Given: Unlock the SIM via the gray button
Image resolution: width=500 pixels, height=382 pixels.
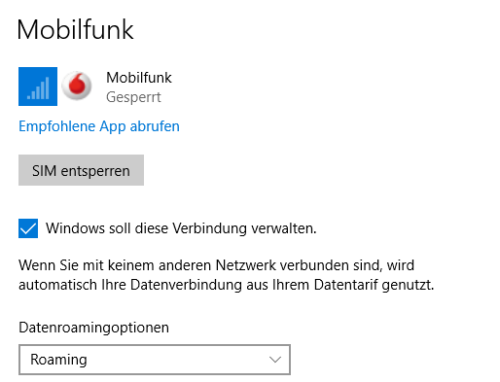Looking at the screenshot, I should coord(81,170).
